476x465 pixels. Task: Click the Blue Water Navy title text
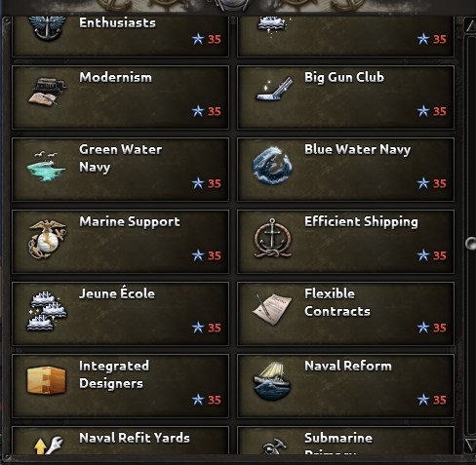(x=357, y=150)
